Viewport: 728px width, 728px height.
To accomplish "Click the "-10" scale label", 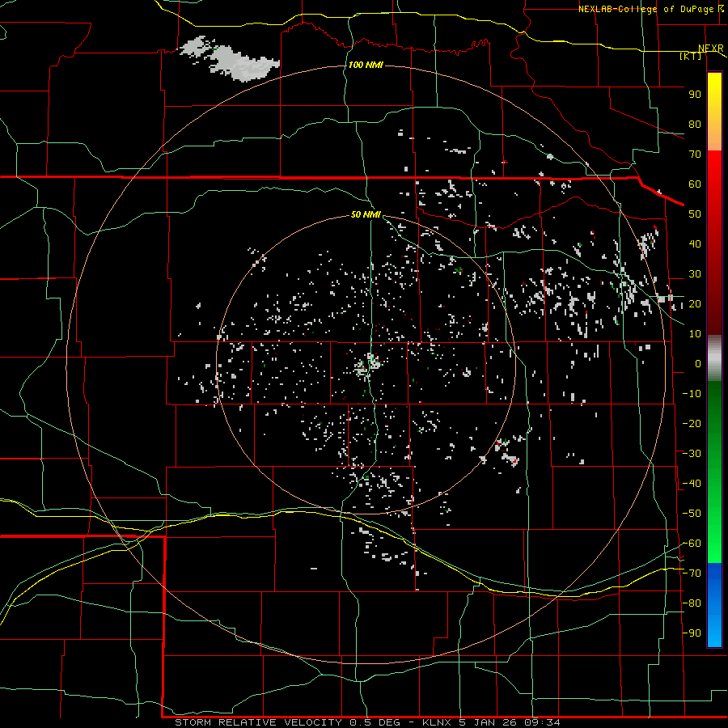I will [x=692, y=394].
